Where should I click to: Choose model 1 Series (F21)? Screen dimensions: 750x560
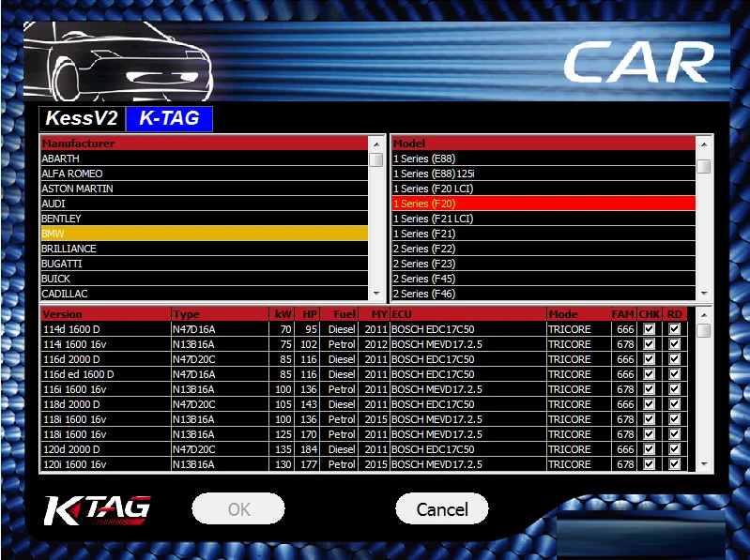[x=543, y=234]
